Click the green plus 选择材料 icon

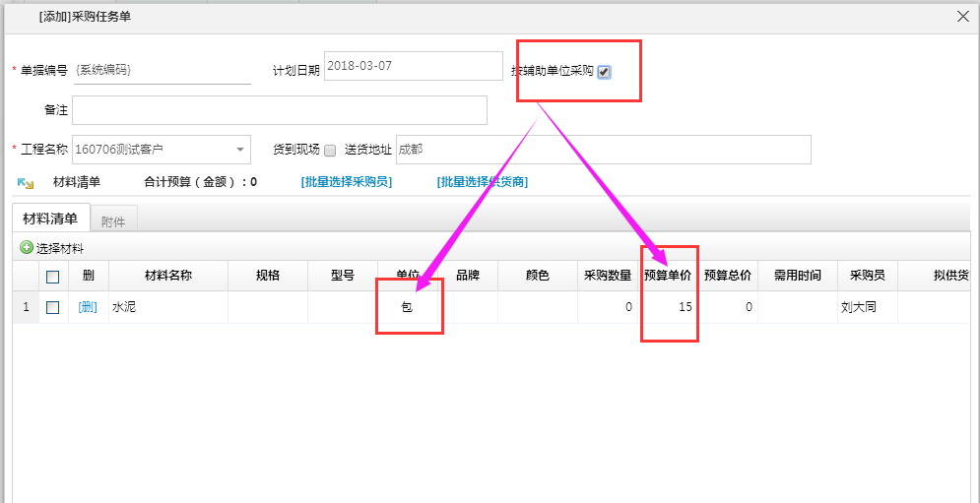(27, 248)
